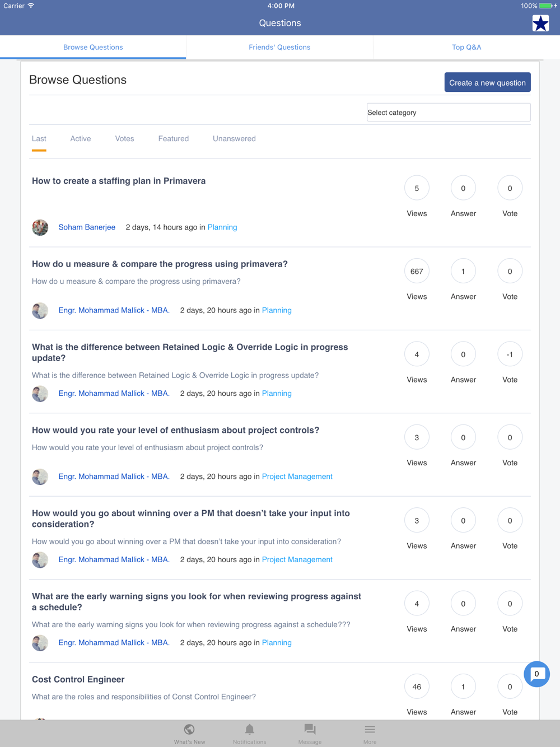Switch to Friends' Questions tab
560x747 pixels.
point(279,48)
